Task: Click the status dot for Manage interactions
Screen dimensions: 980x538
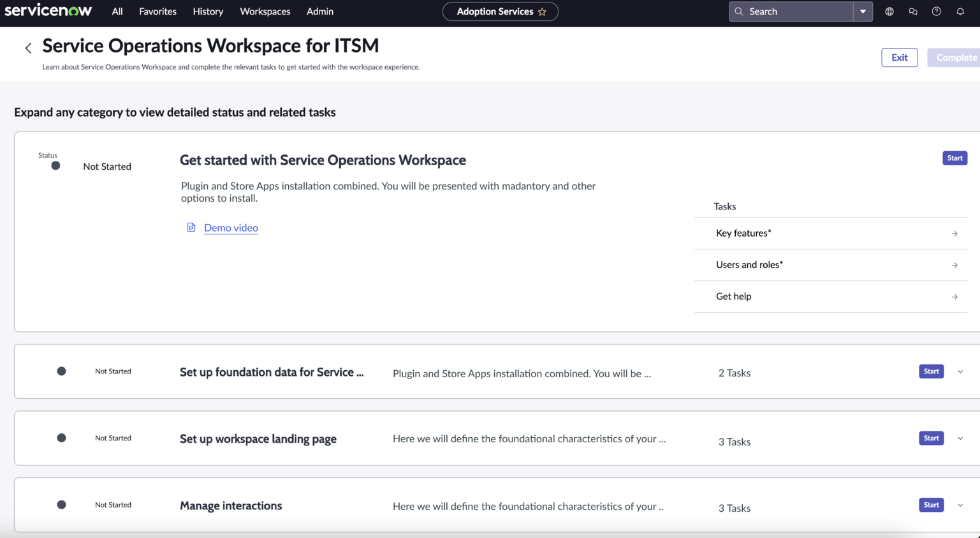Action: (x=61, y=505)
